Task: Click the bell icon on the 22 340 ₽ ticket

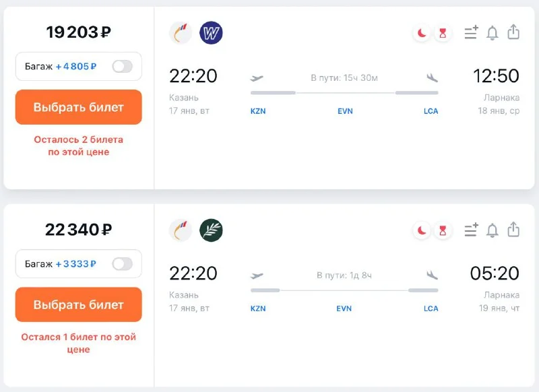Action: click(493, 231)
